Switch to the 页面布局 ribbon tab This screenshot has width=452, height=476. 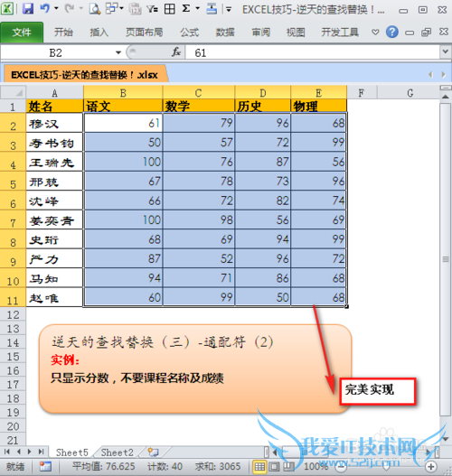[x=145, y=33]
